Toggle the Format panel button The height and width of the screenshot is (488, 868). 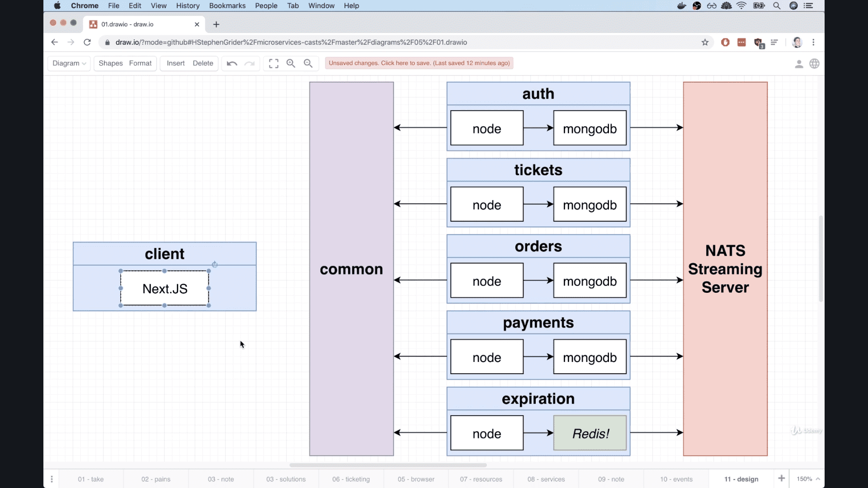[x=140, y=63]
